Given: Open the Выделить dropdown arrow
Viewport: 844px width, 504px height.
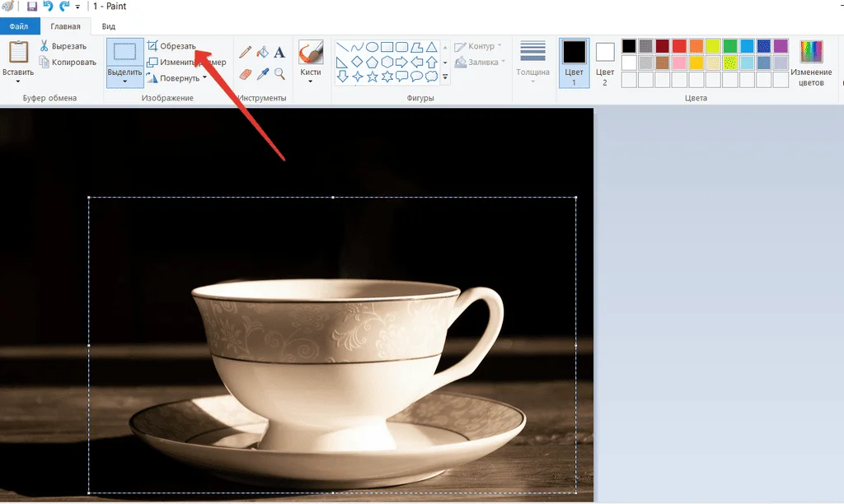Looking at the screenshot, I should point(124,82).
